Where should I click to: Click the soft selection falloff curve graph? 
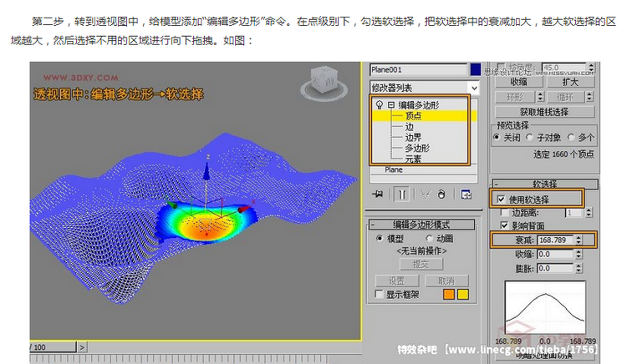coord(545,308)
